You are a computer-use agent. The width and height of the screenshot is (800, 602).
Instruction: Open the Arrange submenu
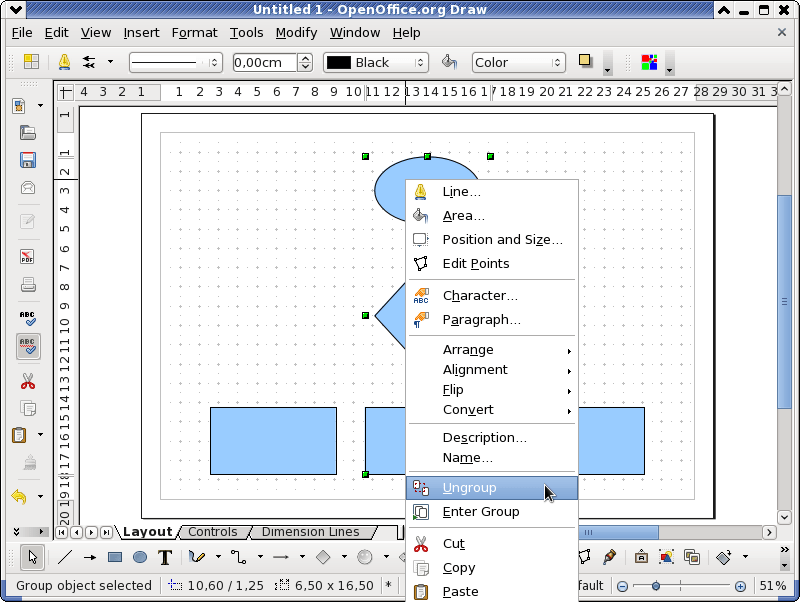[x=492, y=350]
